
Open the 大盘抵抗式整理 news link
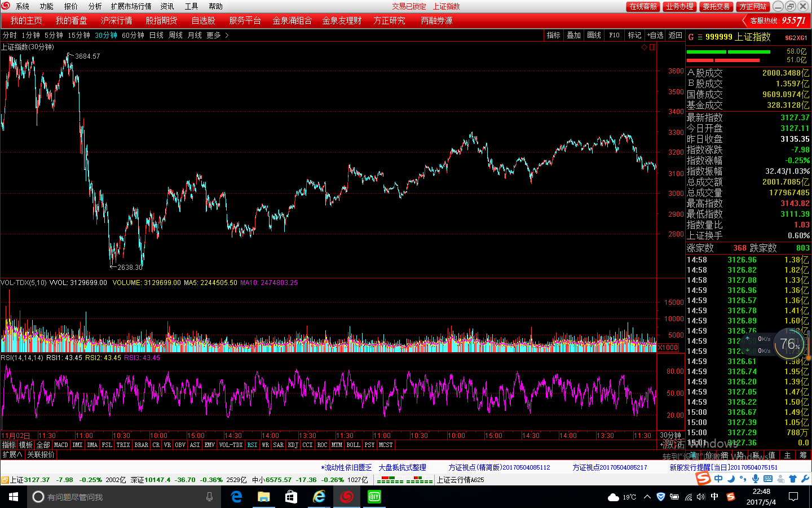(402, 467)
